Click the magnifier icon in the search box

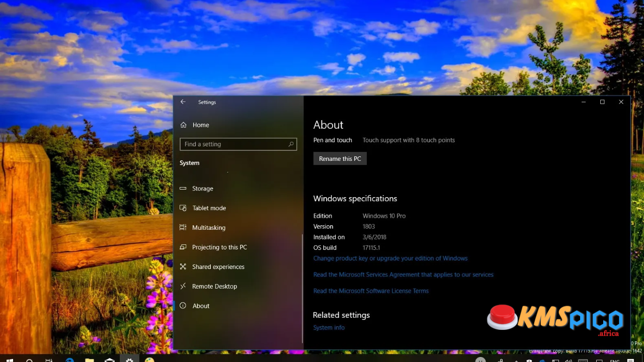point(291,144)
